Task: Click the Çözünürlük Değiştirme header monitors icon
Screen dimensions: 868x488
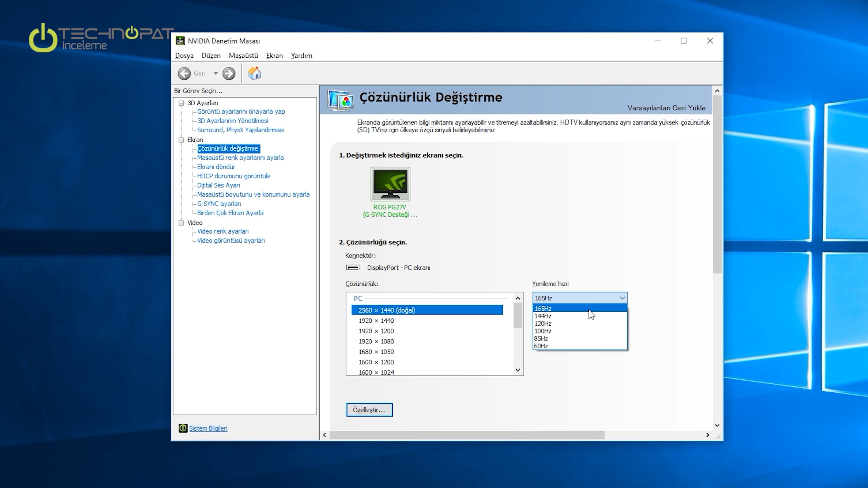Action: coord(340,100)
